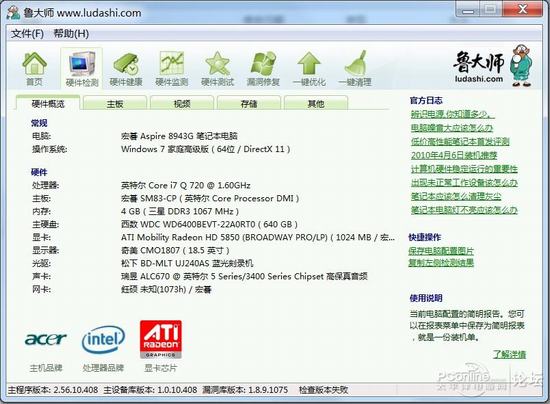
Task: Click the ATI Radeon graphics logo
Action: 161,339
